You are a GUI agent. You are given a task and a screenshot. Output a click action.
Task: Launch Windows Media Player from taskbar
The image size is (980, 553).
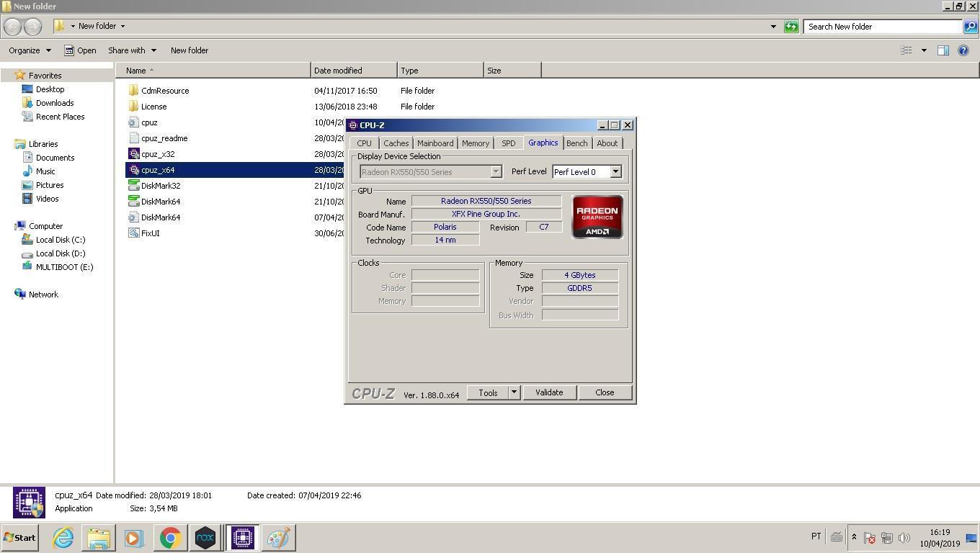134,538
